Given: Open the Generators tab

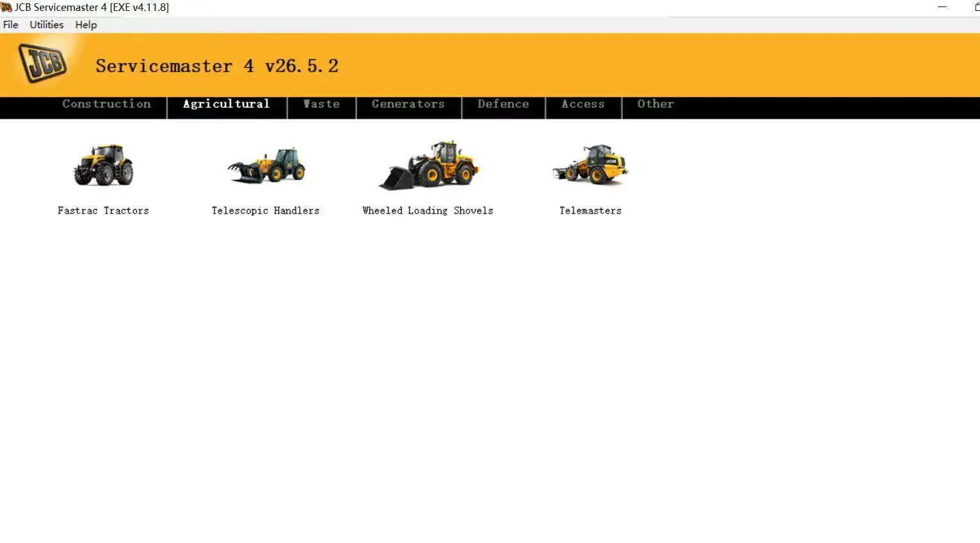Looking at the screenshot, I should click(408, 104).
